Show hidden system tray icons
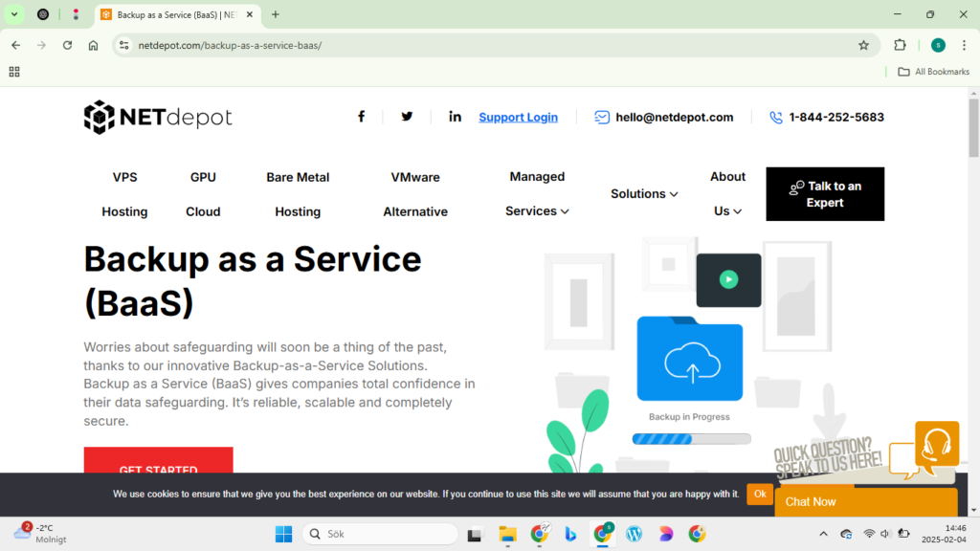Image resolution: width=980 pixels, height=551 pixels. pos(823,534)
